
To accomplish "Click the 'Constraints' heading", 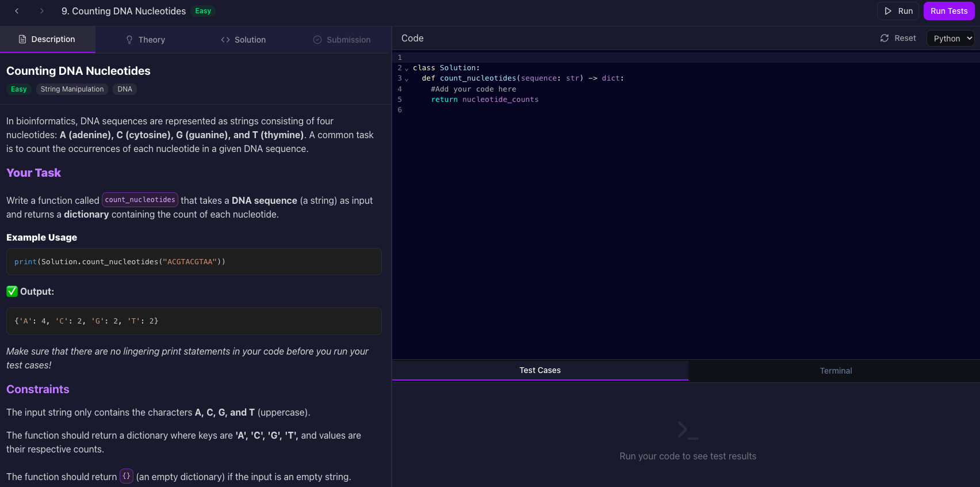I will pos(38,389).
